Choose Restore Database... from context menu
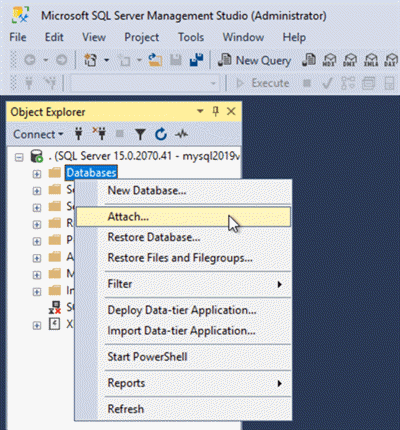This screenshot has width=400, height=430. 183,237
